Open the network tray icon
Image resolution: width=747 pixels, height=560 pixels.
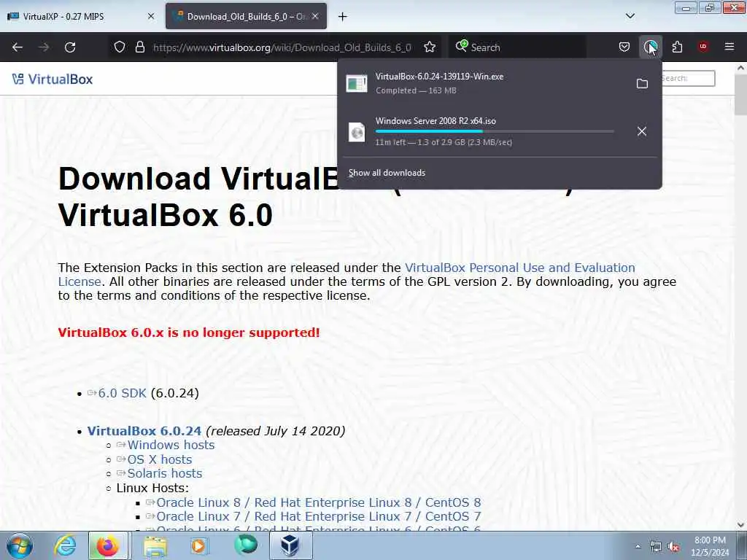pos(656,547)
